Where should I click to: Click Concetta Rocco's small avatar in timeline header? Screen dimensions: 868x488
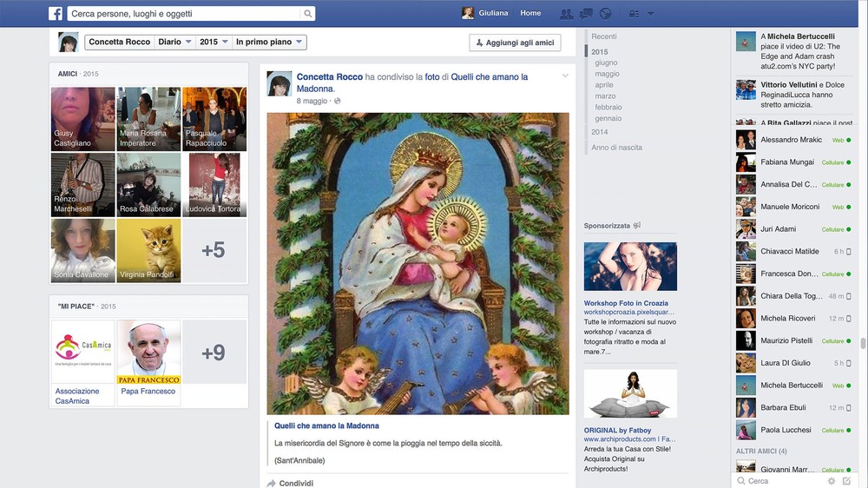click(68, 42)
